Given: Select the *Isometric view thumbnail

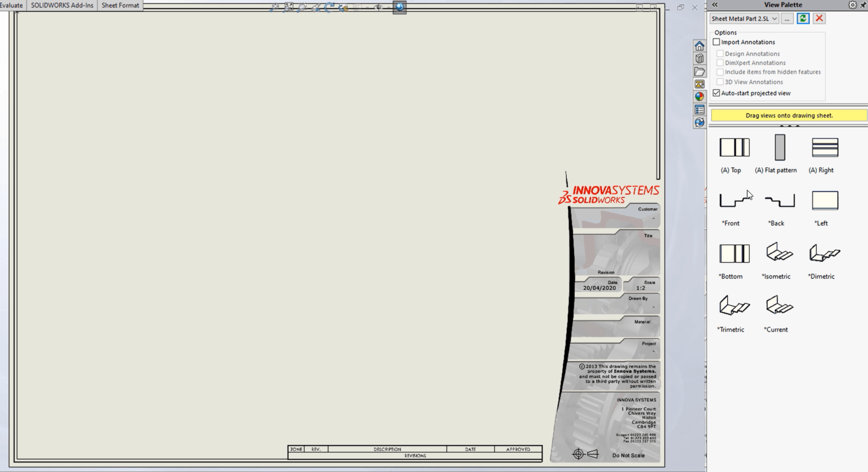Looking at the screenshot, I should click(780, 252).
